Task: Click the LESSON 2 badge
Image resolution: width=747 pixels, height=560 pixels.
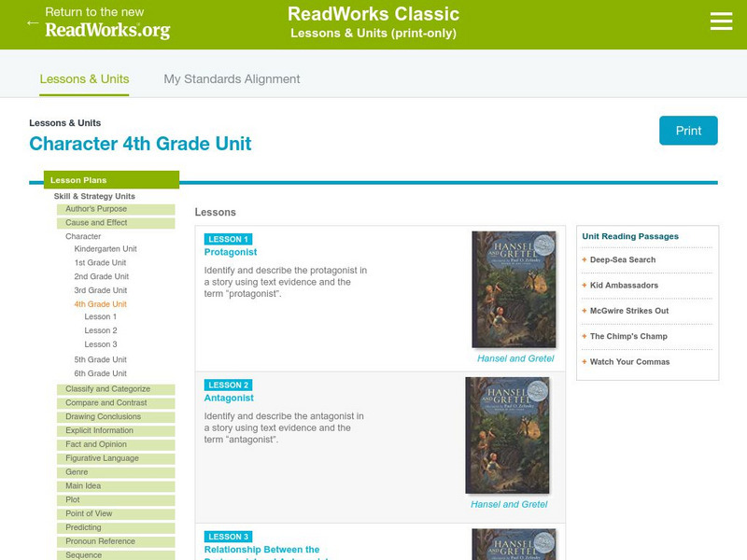Action: coord(228,385)
